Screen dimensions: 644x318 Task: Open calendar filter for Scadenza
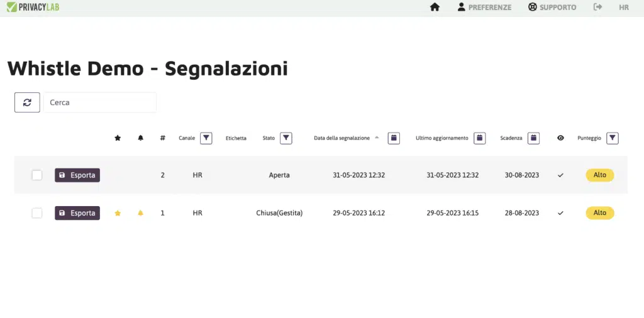point(533,138)
